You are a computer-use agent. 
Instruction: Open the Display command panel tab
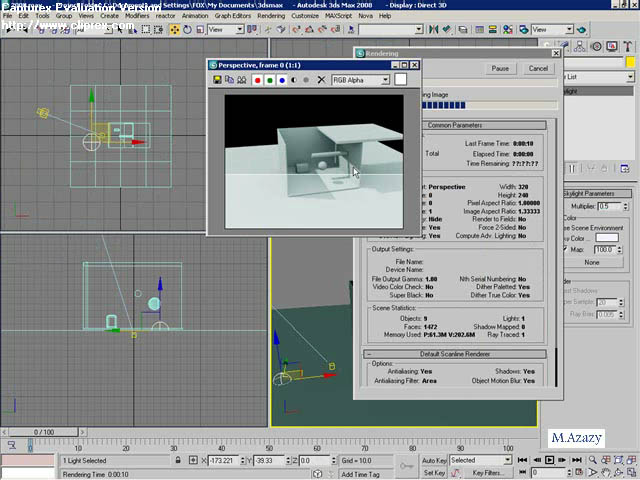tap(612, 47)
